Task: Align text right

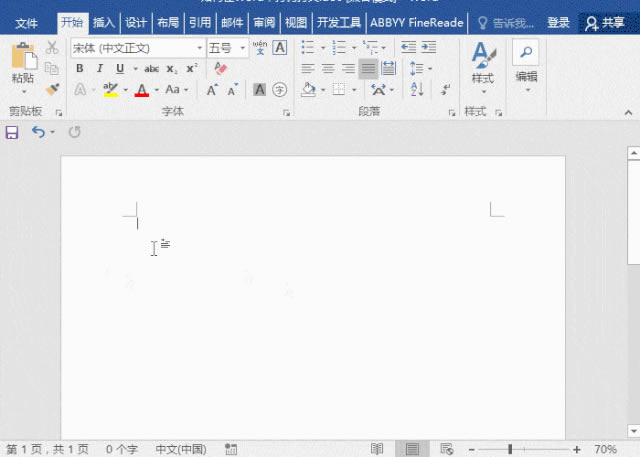Action: [348, 69]
